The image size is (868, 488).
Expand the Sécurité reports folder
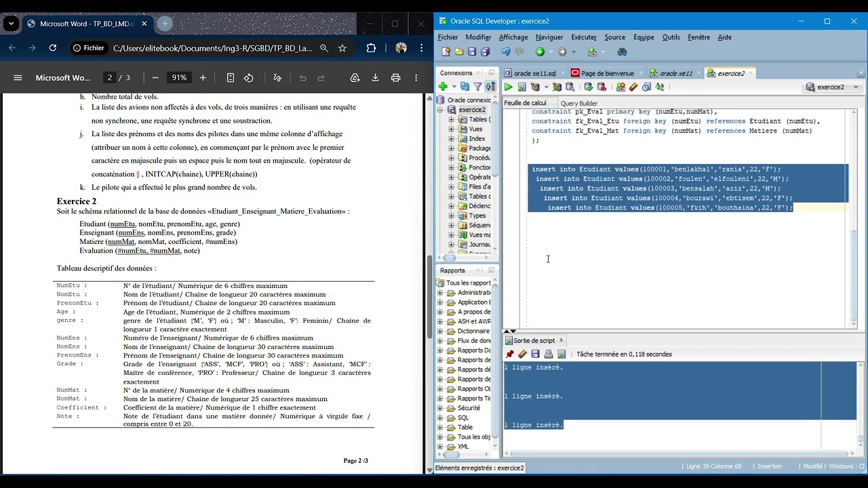(440, 408)
